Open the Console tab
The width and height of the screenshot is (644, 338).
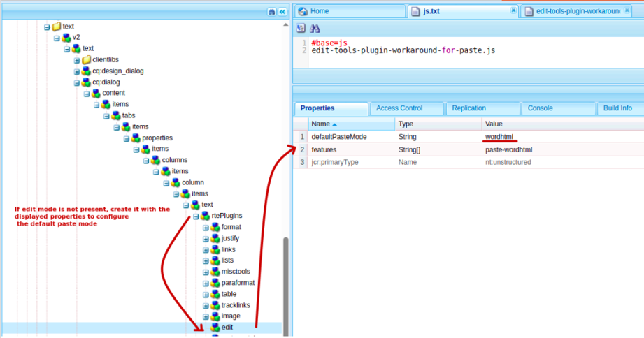tap(540, 108)
